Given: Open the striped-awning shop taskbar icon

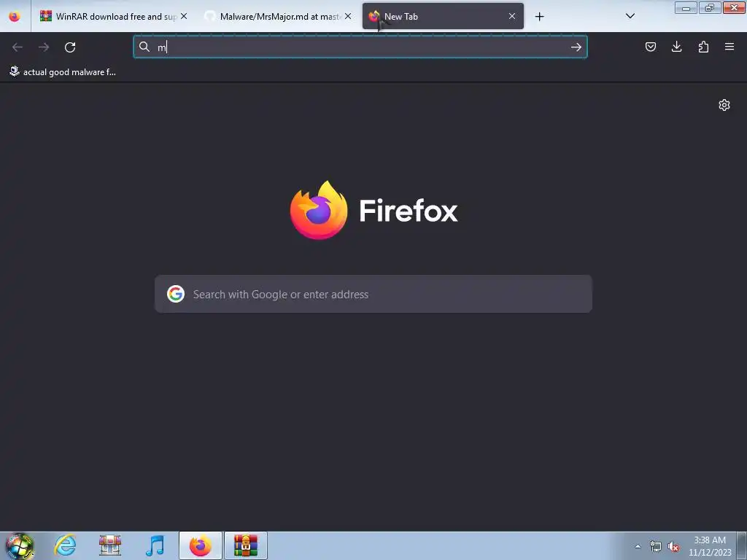Looking at the screenshot, I should [x=110, y=545].
